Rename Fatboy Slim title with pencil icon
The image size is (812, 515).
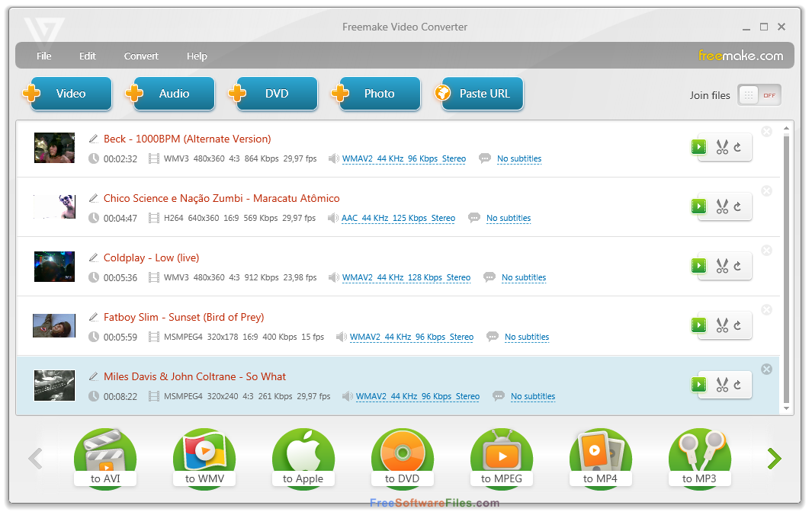click(x=94, y=317)
